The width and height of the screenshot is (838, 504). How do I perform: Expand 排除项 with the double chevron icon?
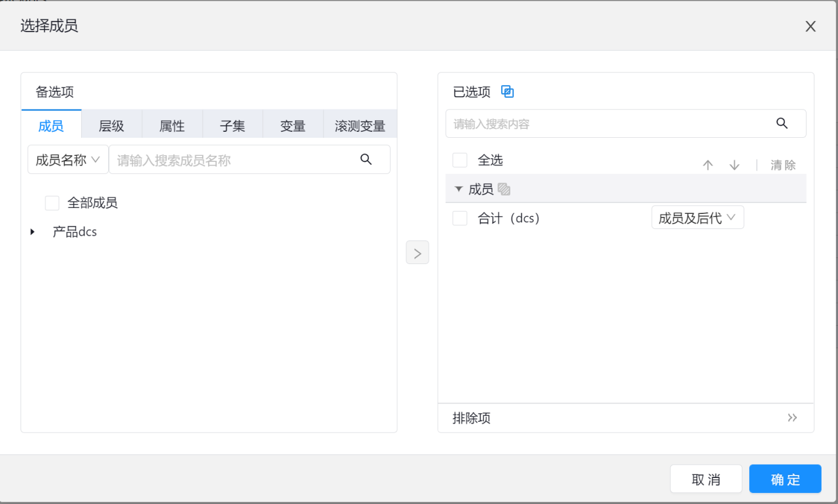point(792,418)
